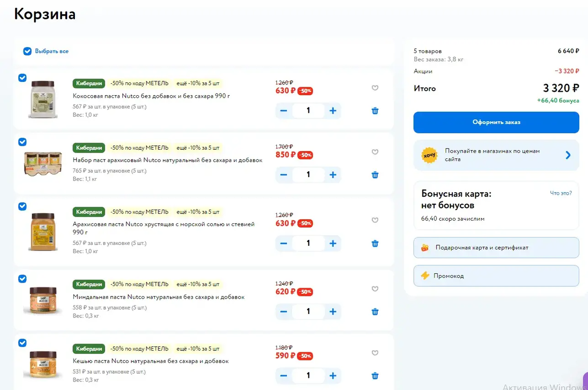Open 'Подарочная карта и сертификат'

pos(496,248)
